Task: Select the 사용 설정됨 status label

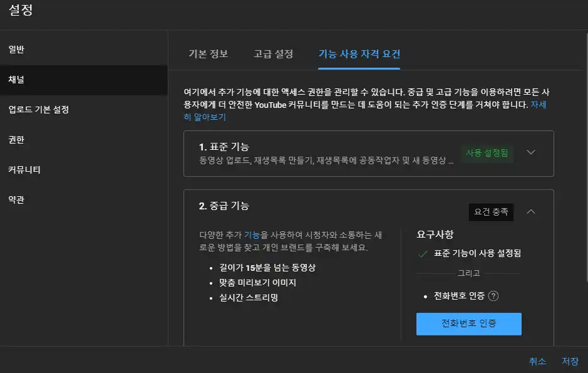Action: point(488,151)
